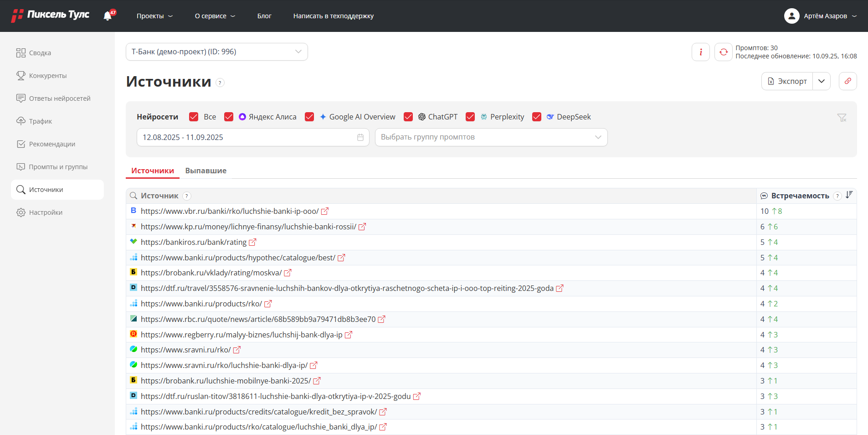The height and width of the screenshot is (435, 868).
Task: Click the reset filter funnel icon
Action: 842,118
